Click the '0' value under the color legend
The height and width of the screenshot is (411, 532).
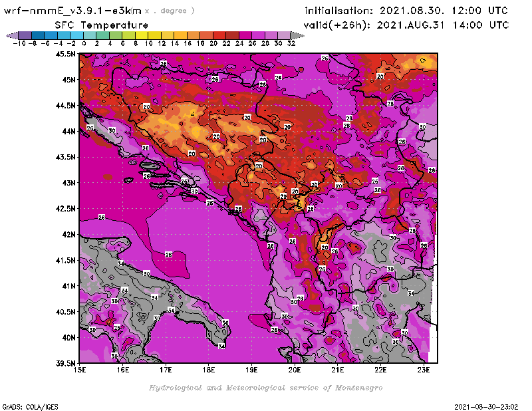coord(84,43)
